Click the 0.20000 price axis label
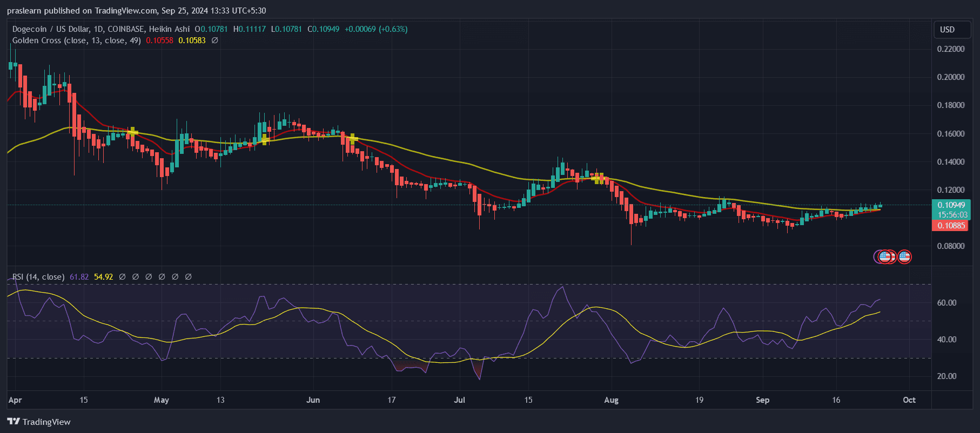This screenshot has width=980, height=433. click(x=951, y=77)
